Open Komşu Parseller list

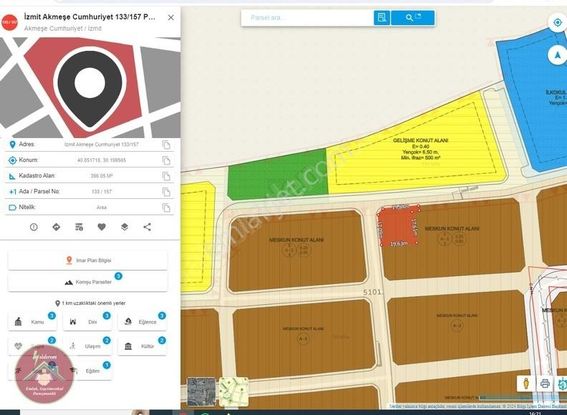click(88, 282)
